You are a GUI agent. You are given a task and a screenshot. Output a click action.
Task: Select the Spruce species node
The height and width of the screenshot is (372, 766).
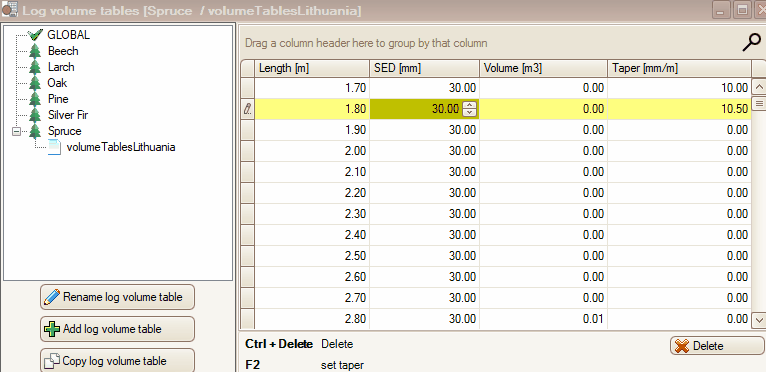(x=64, y=131)
